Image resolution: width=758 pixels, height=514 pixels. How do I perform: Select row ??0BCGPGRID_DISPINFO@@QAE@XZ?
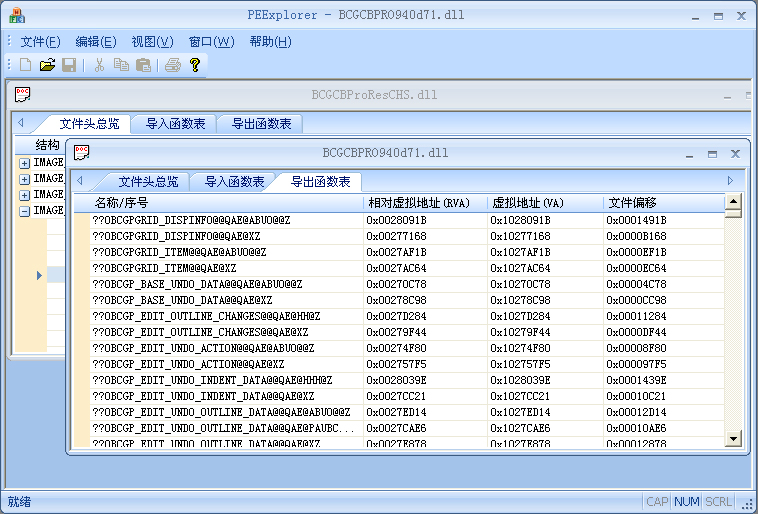[x=407, y=236]
